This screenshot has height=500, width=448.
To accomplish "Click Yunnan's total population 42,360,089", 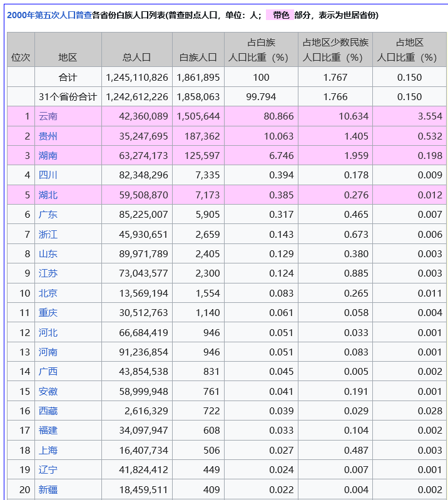I will tap(143, 116).
